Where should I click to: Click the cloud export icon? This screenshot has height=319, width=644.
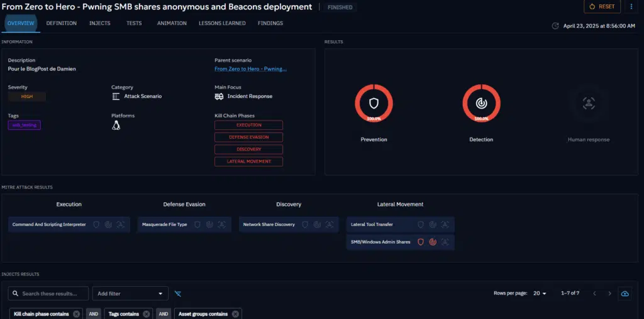tap(625, 293)
